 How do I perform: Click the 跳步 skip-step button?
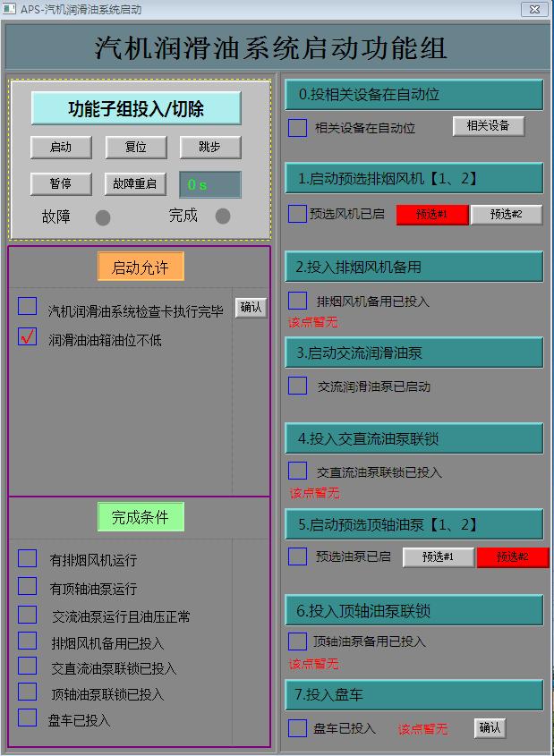coord(210,147)
